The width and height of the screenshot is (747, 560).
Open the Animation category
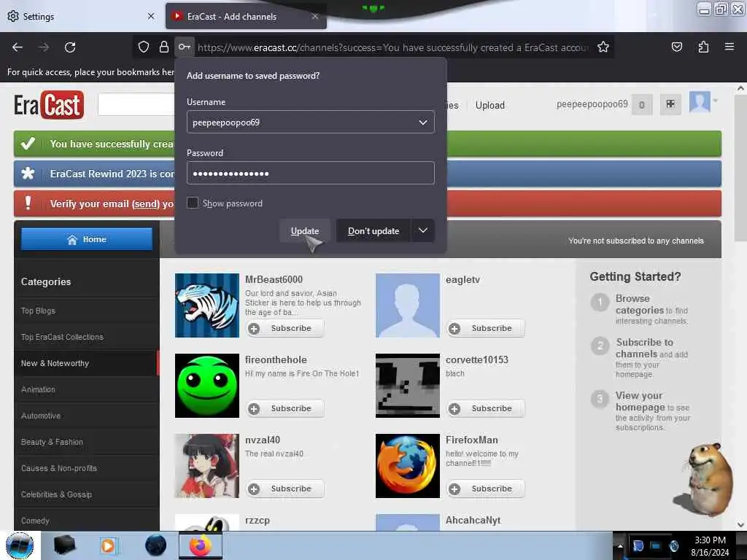38,389
